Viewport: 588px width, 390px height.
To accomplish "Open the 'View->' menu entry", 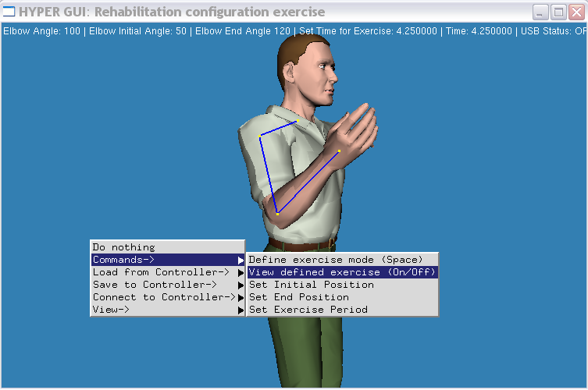I will click(x=168, y=310).
